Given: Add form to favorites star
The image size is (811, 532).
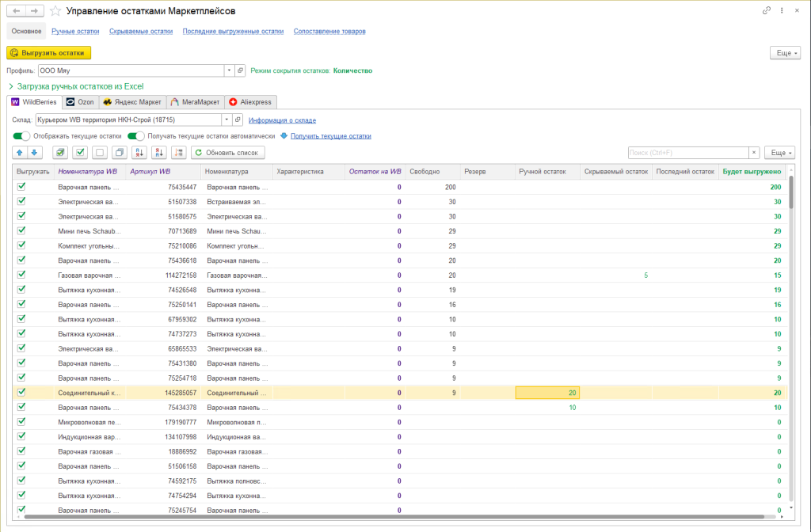Looking at the screenshot, I should coord(55,11).
